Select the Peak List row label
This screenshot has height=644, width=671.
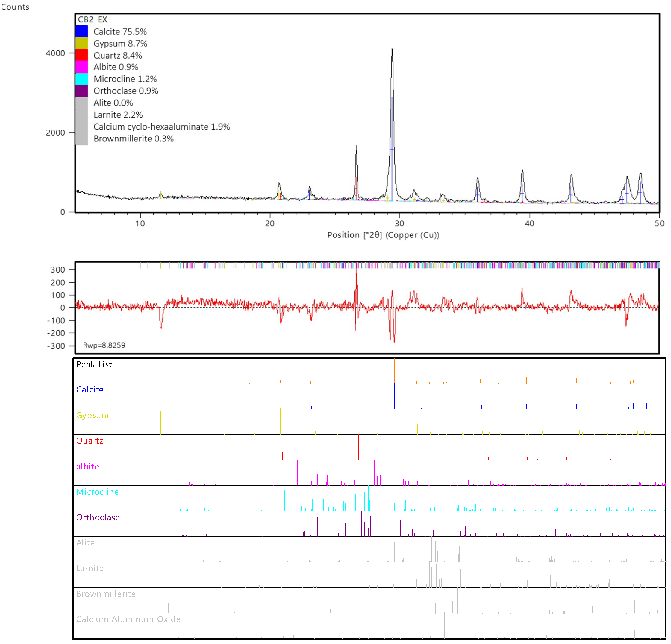coord(94,364)
